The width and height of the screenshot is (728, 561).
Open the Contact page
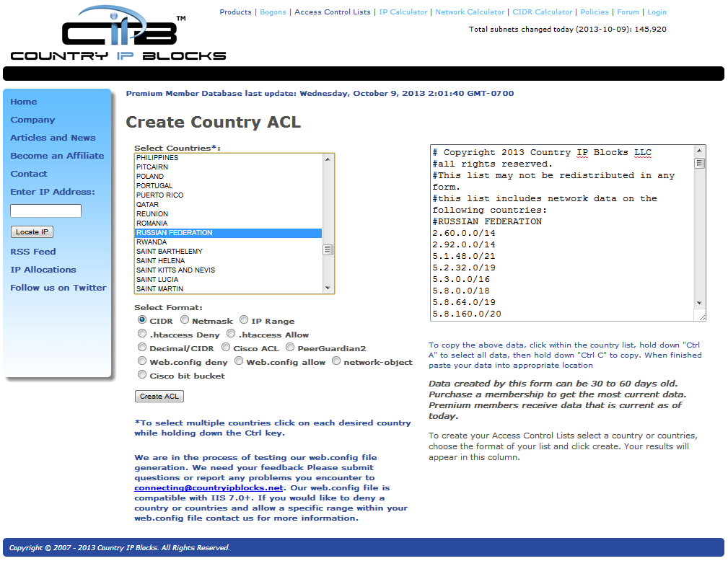[29, 174]
